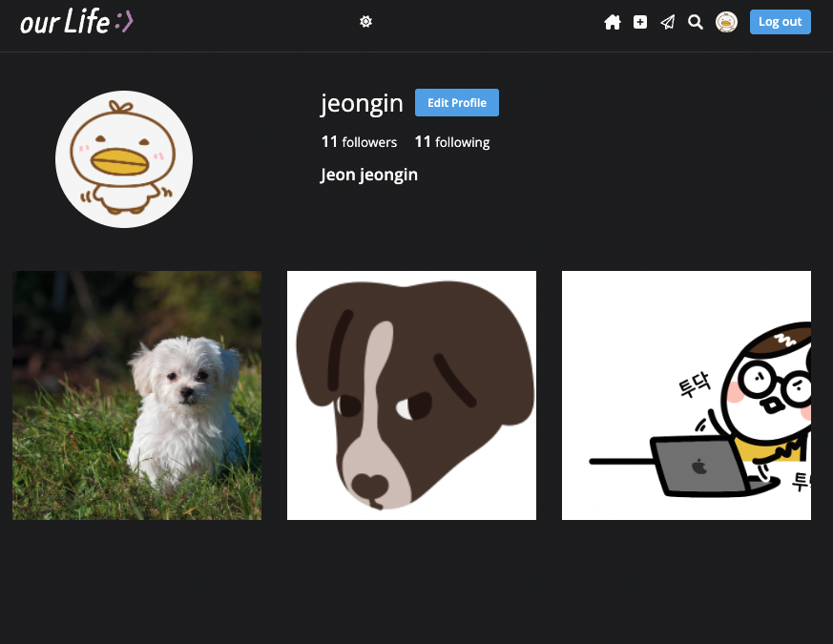Click the Log out button
The height and width of the screenshot is (644, 833).
click(780, 22)
